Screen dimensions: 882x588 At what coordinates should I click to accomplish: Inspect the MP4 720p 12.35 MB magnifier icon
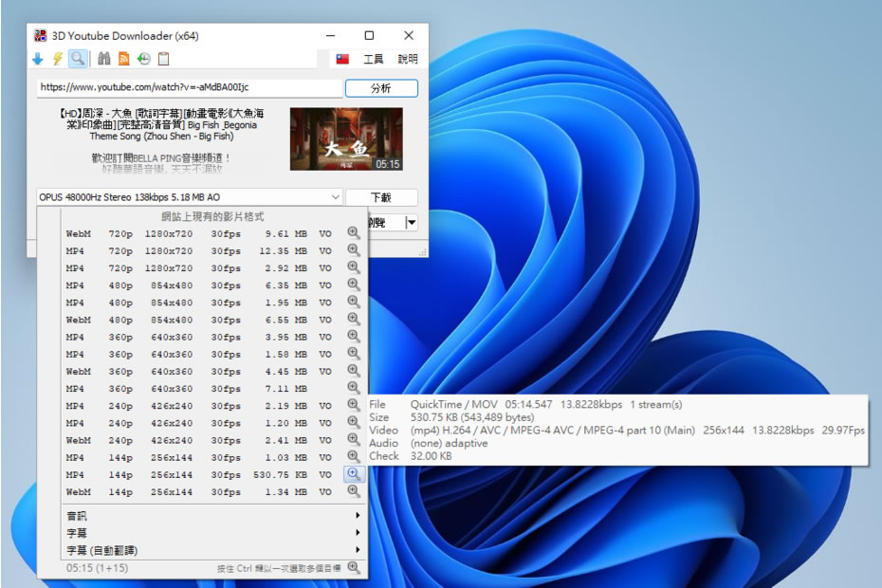(x=353, y=249)
